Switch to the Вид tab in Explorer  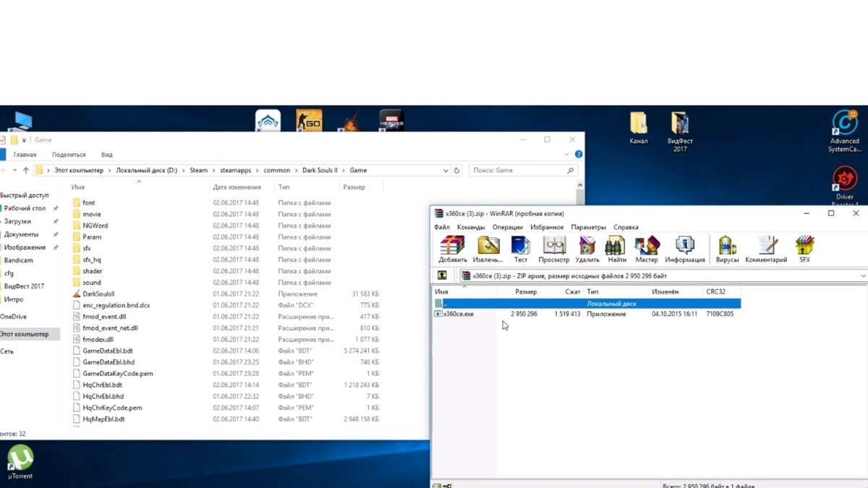[x=106, y=155]
